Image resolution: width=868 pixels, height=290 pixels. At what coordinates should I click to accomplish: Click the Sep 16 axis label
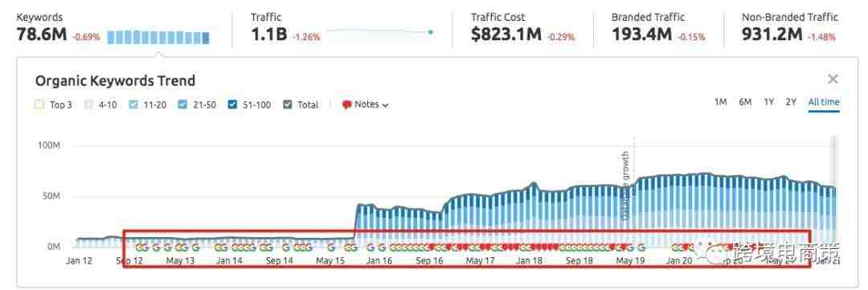[429, 260]
